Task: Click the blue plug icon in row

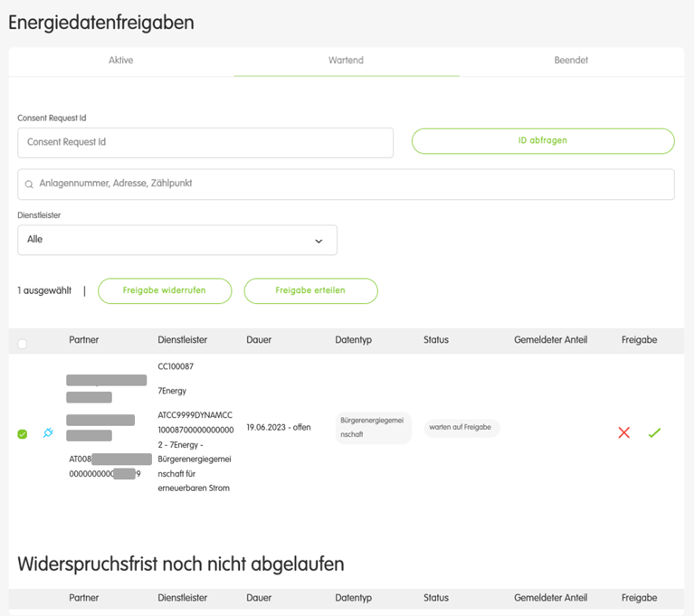Action: tap(48, 433)
